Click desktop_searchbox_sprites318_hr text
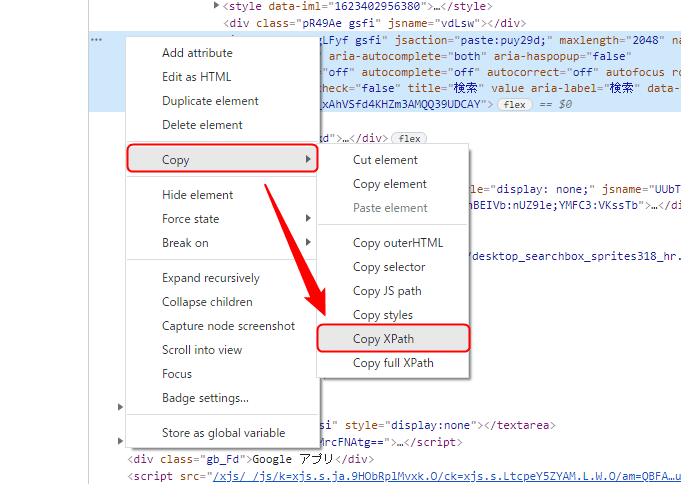The height and width of the screenshot is (484, 681). pos(574,257)
